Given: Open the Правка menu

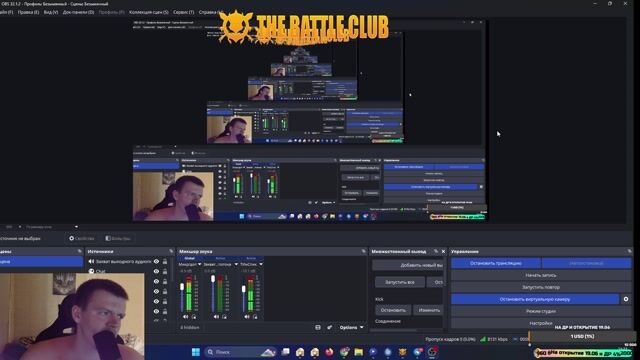Looking at the screenshot, I should pyautogui.click(x=28, y=12).
